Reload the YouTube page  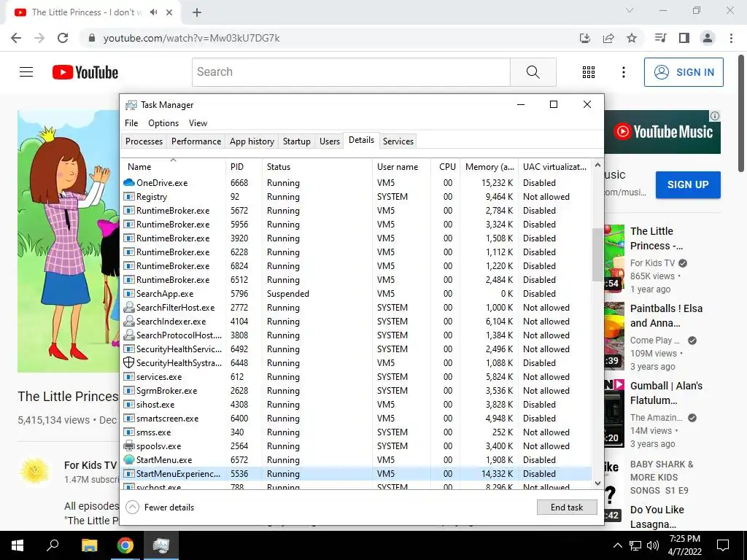[63, 38]
